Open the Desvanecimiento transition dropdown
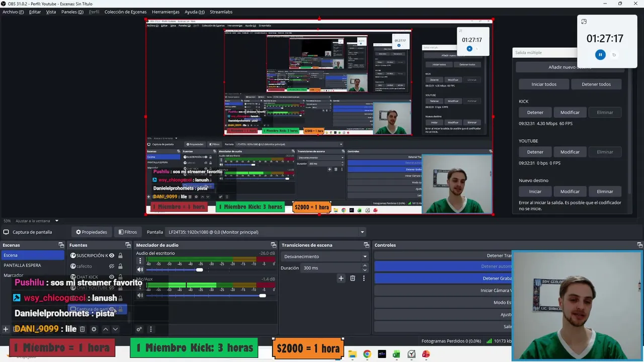Viewport: 644px width, 362px height. (x=325, y=256)
